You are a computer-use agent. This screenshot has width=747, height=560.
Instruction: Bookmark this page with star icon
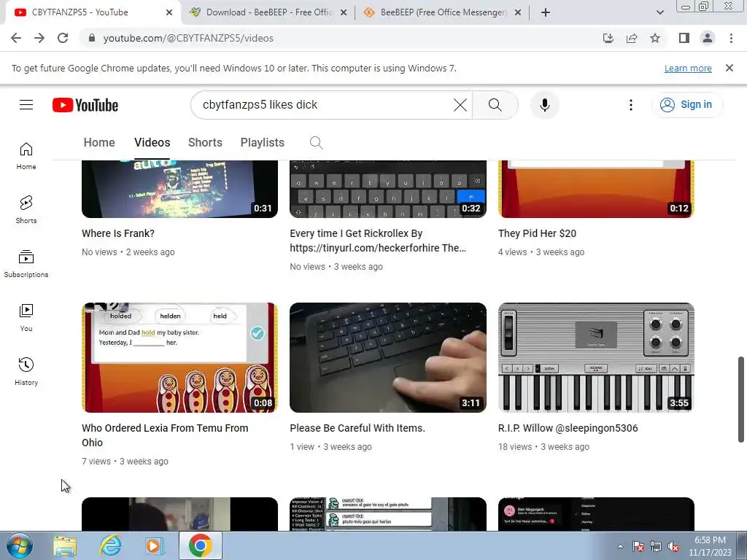tap(655, 38)
